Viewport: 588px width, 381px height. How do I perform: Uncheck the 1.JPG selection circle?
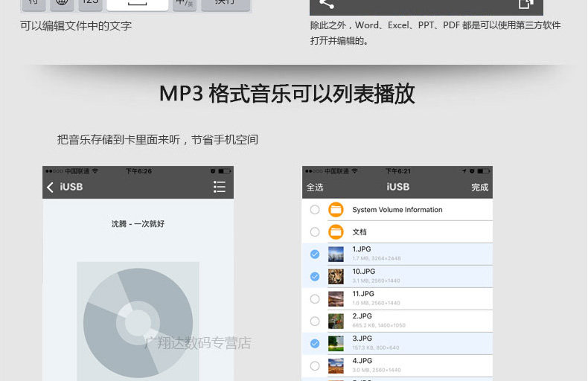click(315, 254)
